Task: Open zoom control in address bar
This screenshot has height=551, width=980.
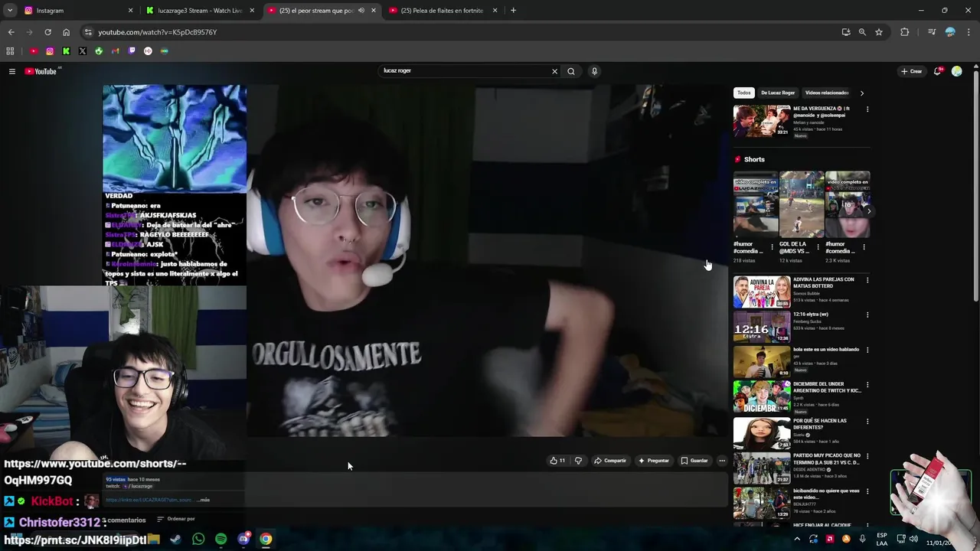Action: click(862, 32)
